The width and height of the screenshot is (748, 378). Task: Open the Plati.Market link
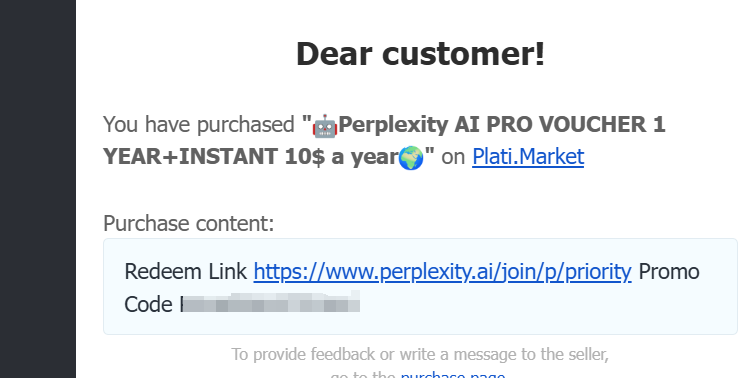pyautogui.click(x=528, y=157)
